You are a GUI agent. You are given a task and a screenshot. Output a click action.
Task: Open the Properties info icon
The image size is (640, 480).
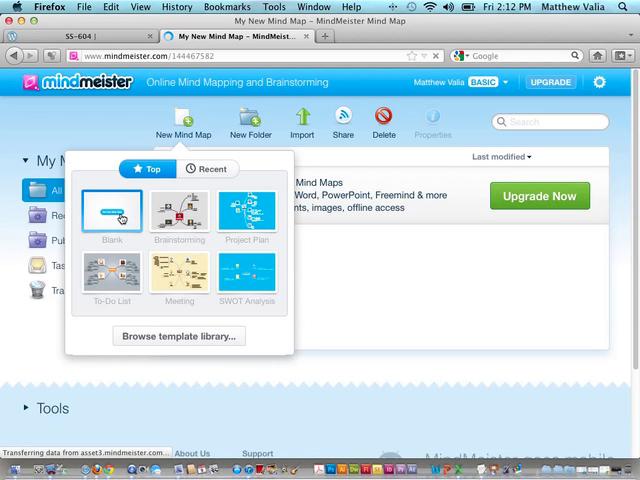point(433,116)
